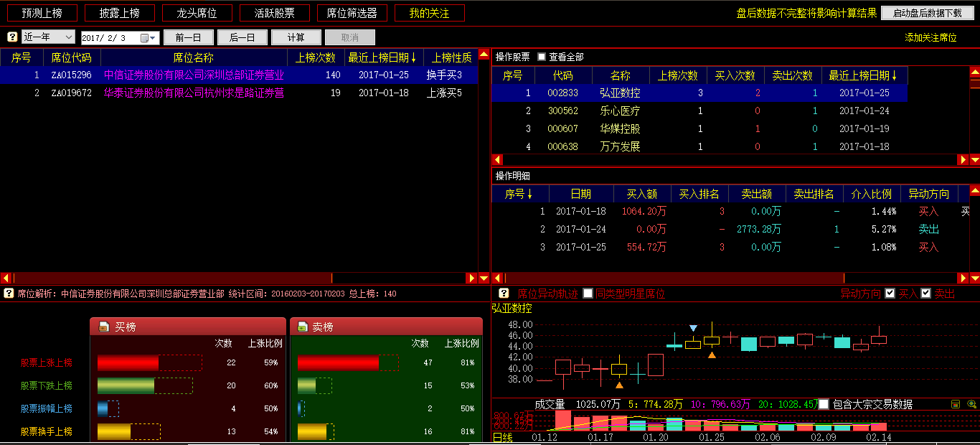Click the help icon next to 席位解析
The height and width of the screenshot is (445, 980).
click(9, 294)
